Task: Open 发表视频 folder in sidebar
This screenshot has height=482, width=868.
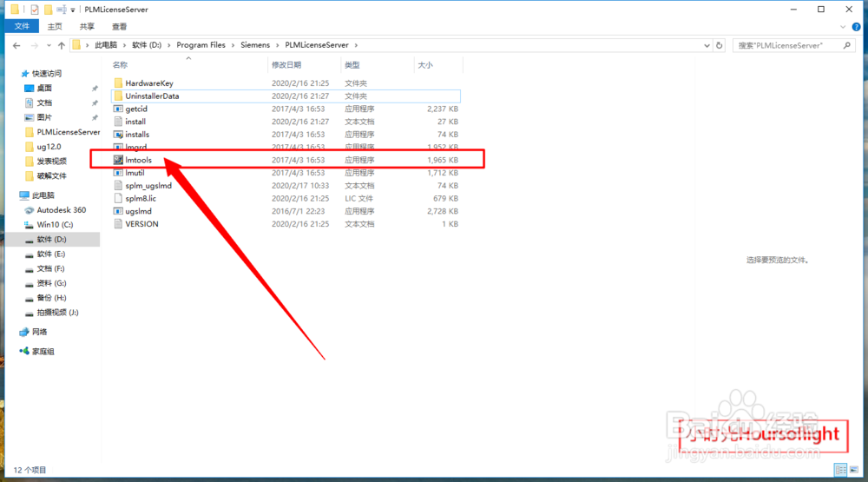Action: tap(51, 162)
